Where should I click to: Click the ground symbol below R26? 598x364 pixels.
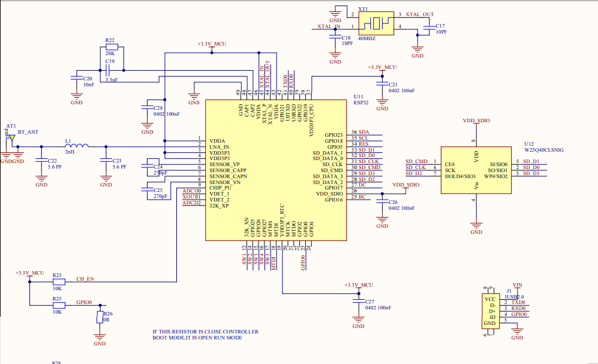100,336
